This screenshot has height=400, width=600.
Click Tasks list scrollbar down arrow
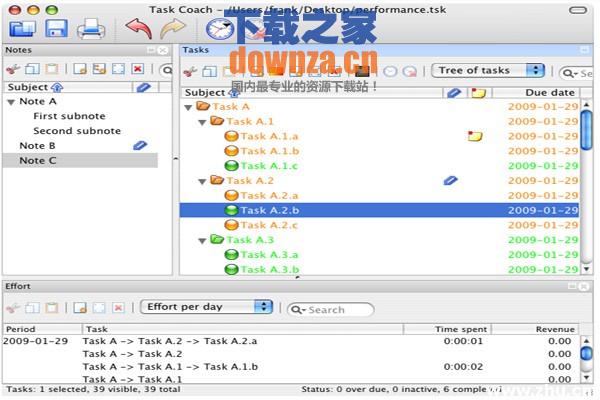tap(586, 269)
